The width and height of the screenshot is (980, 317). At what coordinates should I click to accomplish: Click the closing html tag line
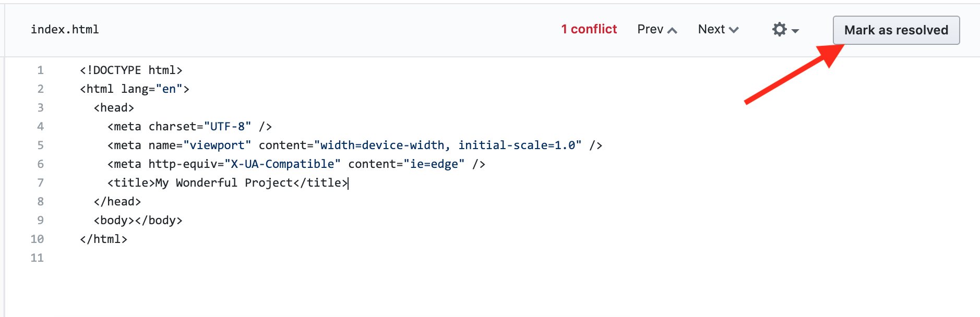pos(103,239)
